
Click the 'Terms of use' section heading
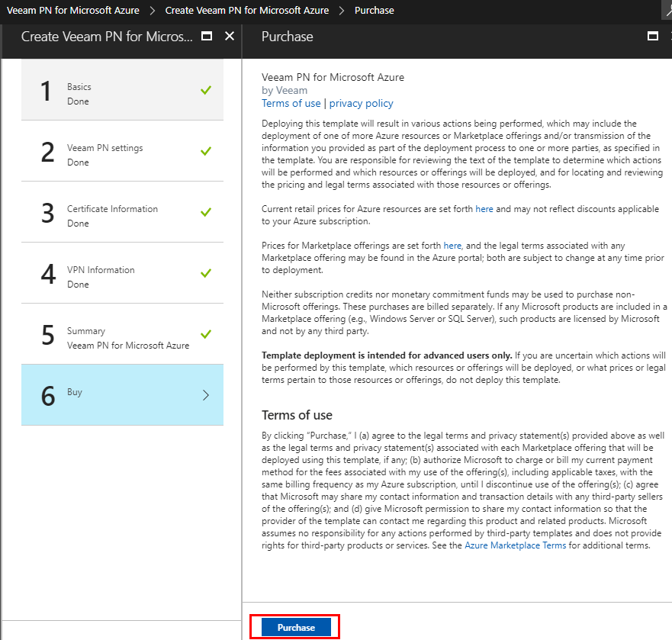coord(297,415)
